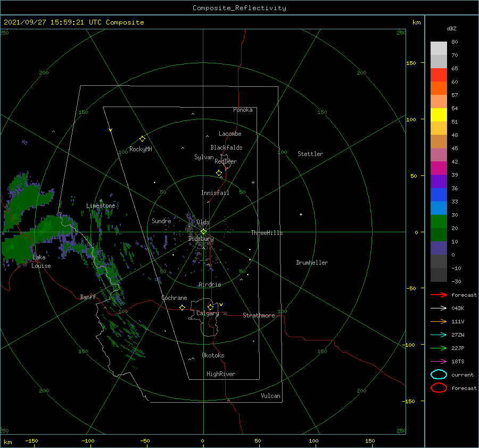Select the purple 39-36 dBZ swatch
The image size is (479, 448).
point(439,181)
